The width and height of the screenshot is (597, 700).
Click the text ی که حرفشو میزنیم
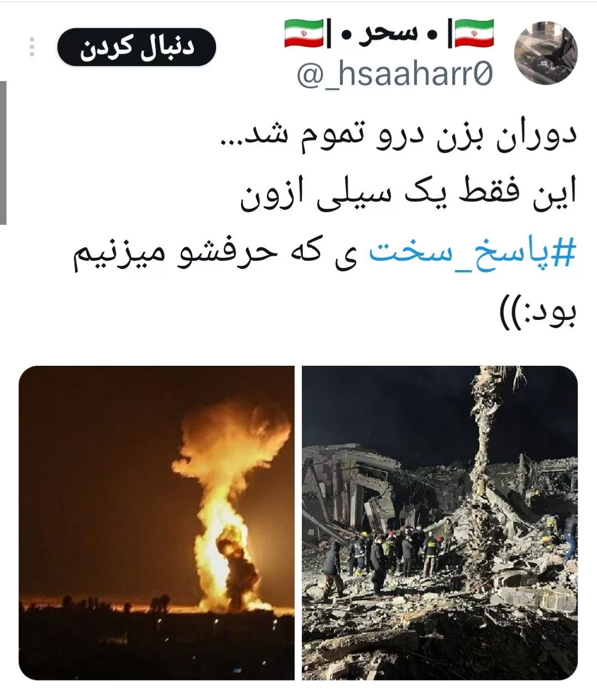tap(219, 253)
